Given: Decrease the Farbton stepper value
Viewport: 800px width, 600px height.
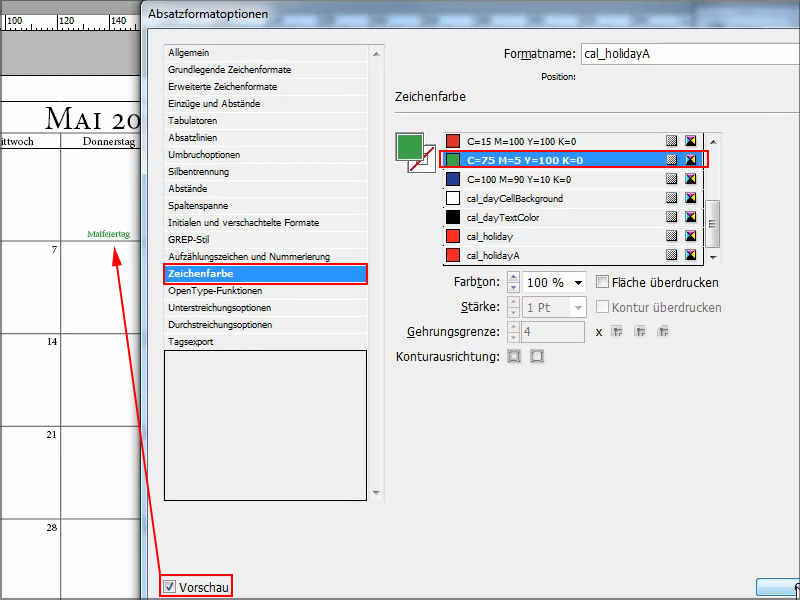Looking at the screenshot, I should coord(513,287).
